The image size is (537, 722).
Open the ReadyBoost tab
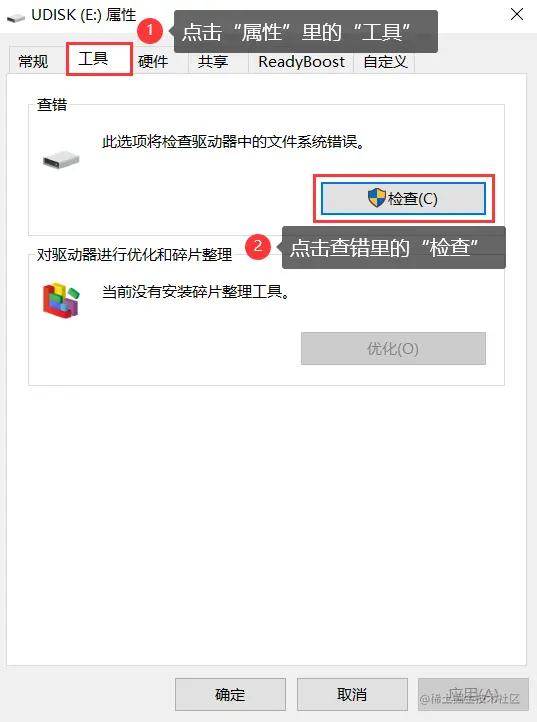point(301,61)
